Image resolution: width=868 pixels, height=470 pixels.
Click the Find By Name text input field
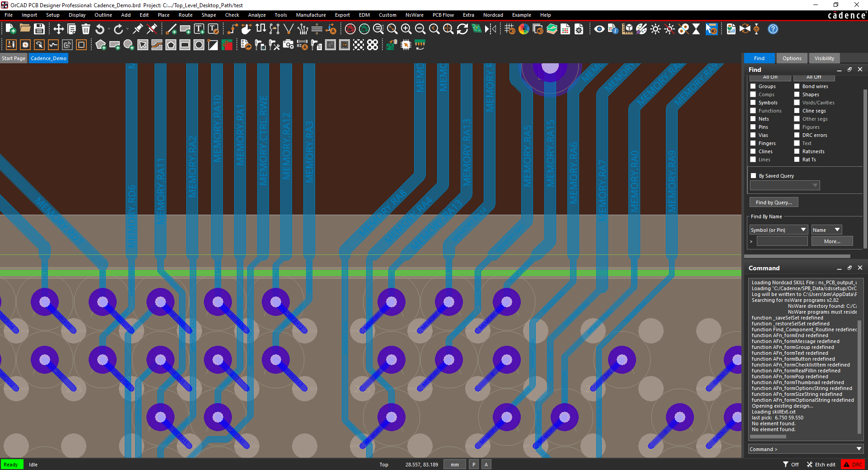[x=782, y=241]
